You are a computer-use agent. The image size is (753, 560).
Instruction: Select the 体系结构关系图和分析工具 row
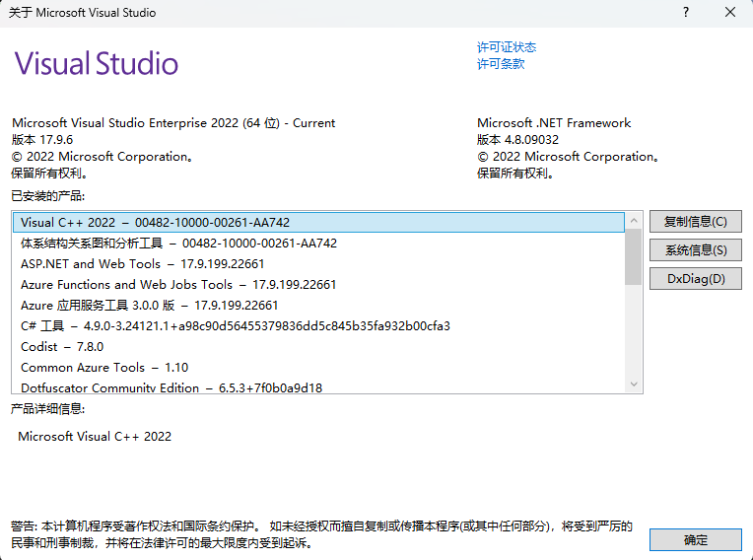(x=319, y=243)
